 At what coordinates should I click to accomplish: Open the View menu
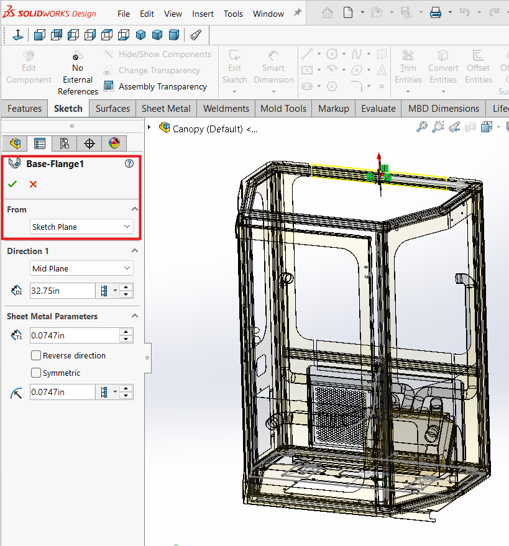tap(173, 14)
